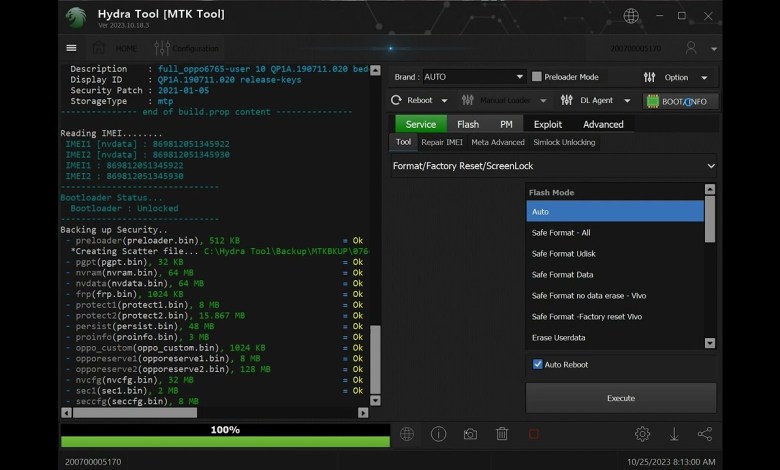Click the 100% progress bar
This screenshot has height=470, width=780.
tap(225, 435)
